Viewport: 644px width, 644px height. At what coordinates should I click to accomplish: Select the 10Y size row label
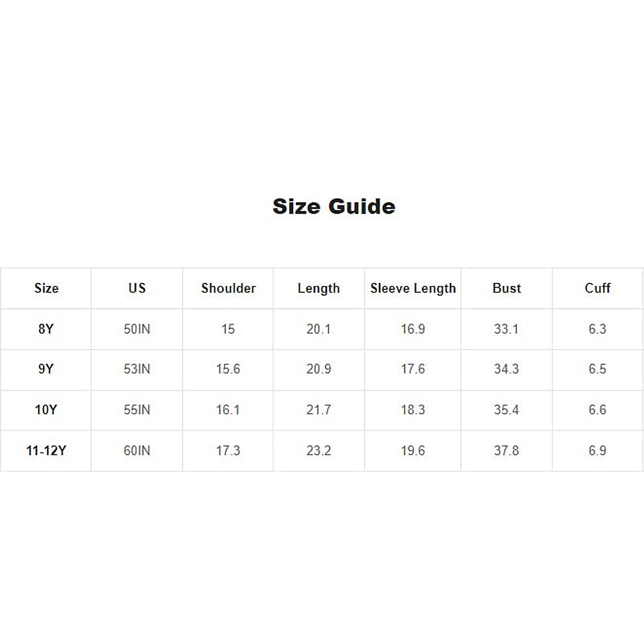pos(46,410)
